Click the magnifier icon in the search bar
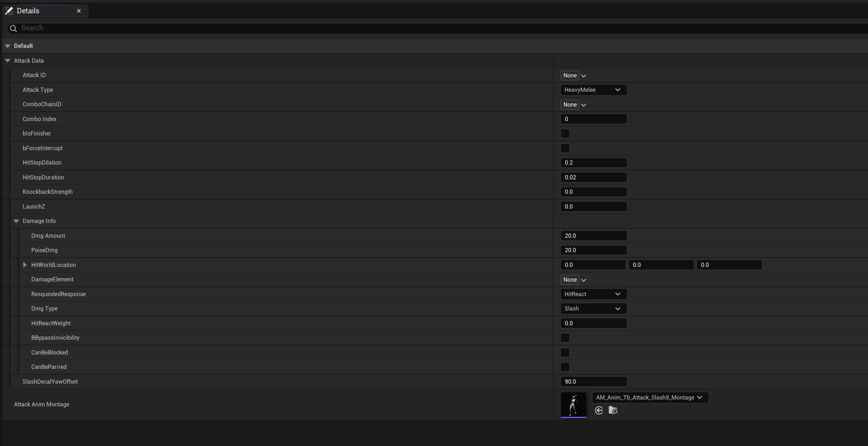Viewport: 868px width, 446px height. 13,28
